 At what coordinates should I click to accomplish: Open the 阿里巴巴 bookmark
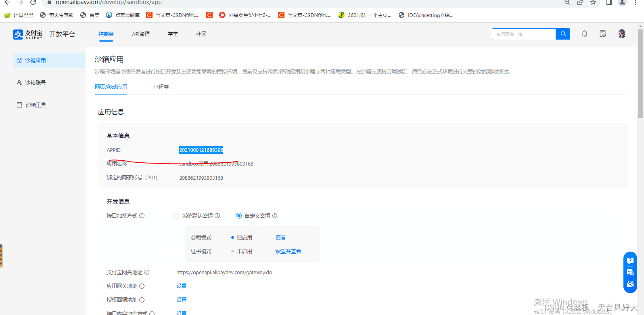click(x=19, y=15)
